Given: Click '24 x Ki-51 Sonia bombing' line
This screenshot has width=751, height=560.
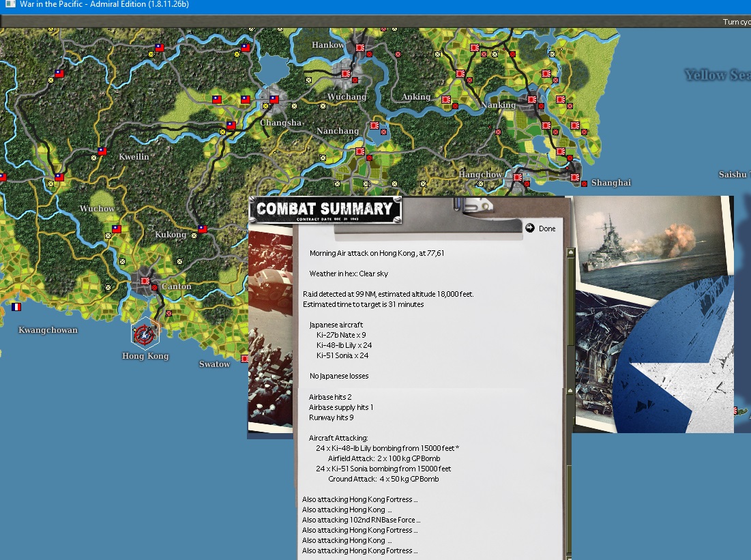Looking at the screenshot, I should (x=383, y=469).
